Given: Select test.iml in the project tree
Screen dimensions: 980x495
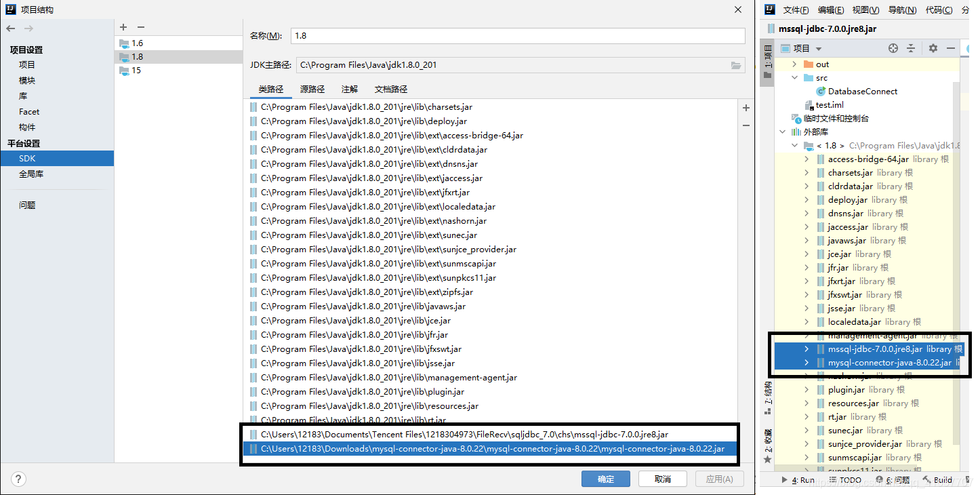Looking at the screenshot, I should coord(824,105).
